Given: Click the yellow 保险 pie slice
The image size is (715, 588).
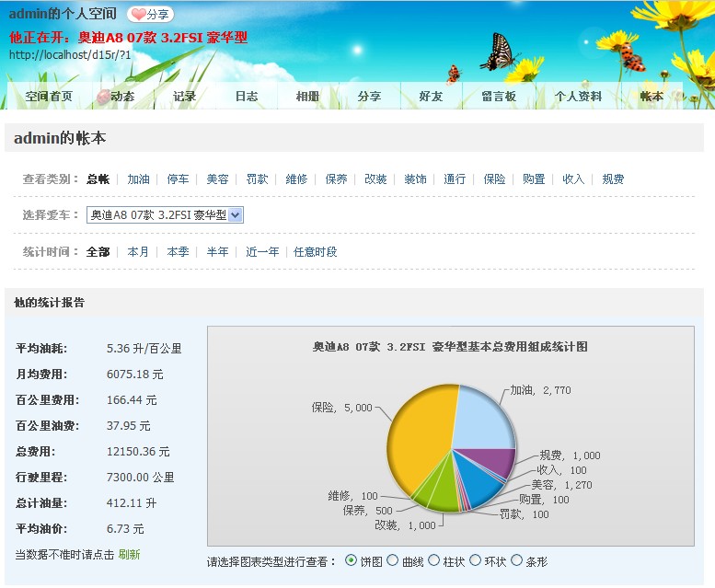Looking at the screenshot, I should coord(420,438).
